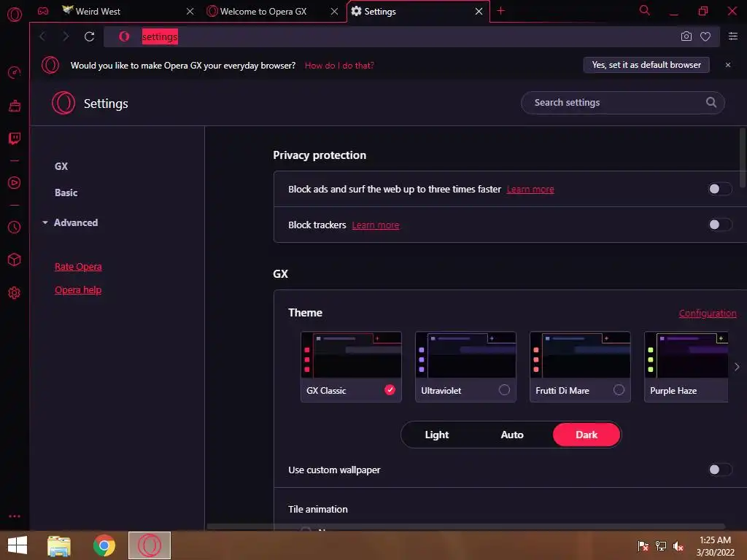Go back with the back arrow
This screenshot has height=560, width=747.
pos(42,36)
